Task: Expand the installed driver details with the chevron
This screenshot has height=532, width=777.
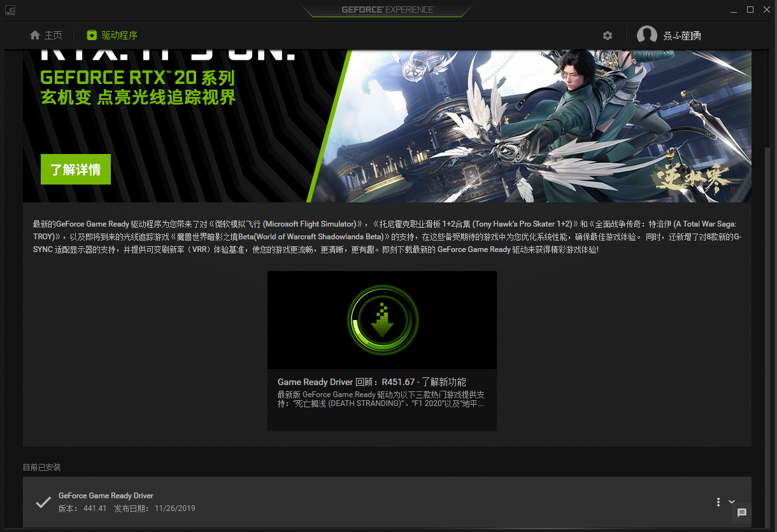Action: (x=732, y=502)
